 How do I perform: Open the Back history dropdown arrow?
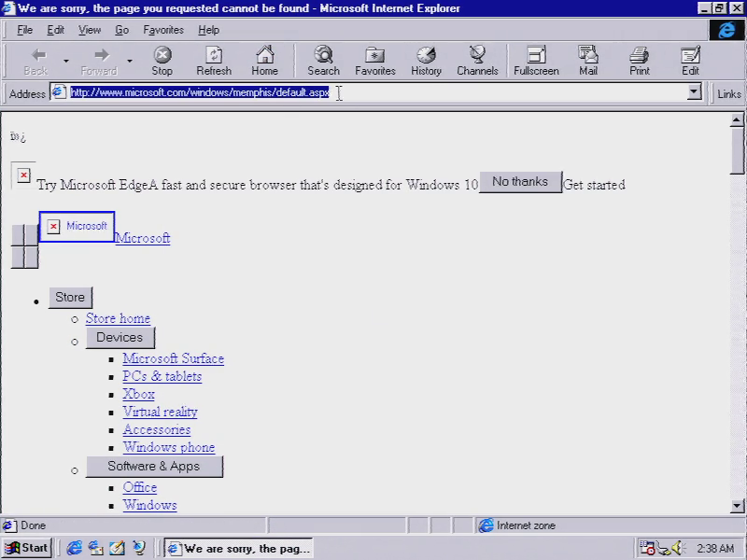pyautogui.click(x=66, y=61)
